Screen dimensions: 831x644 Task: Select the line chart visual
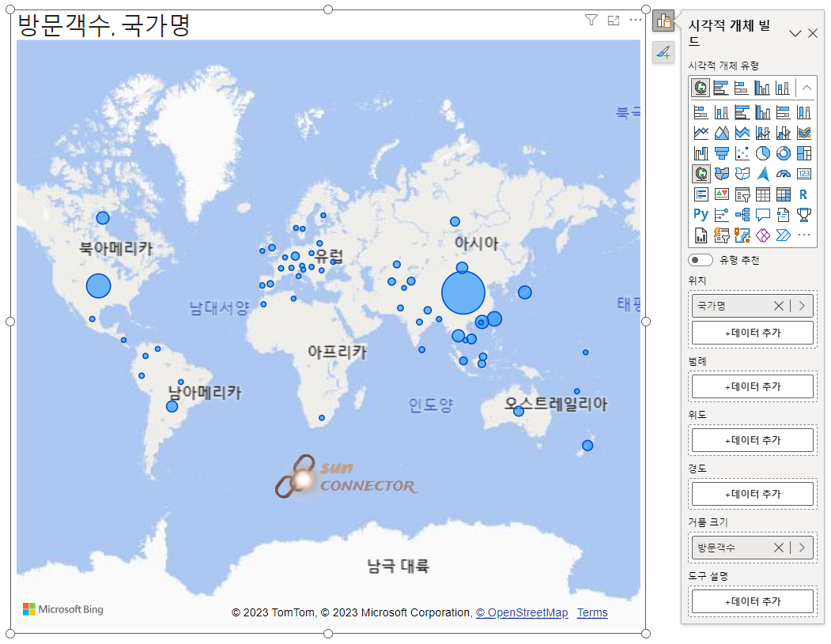tap(701, 133)
